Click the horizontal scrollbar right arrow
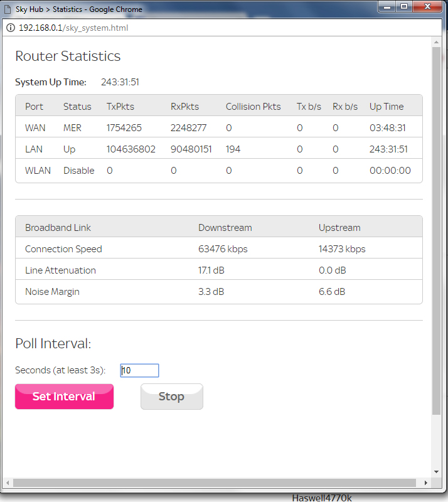 coord(426,483)
